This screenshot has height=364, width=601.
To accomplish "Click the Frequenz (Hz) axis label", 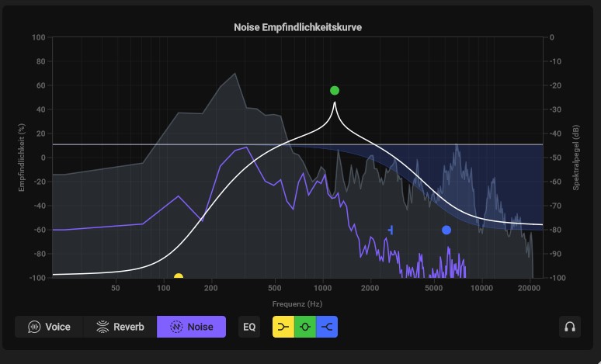I will pos(297,303).
